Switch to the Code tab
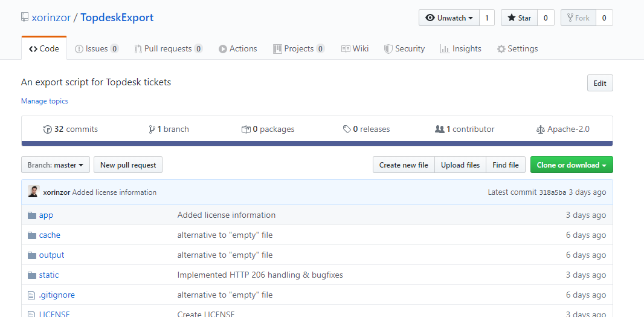 44,48
